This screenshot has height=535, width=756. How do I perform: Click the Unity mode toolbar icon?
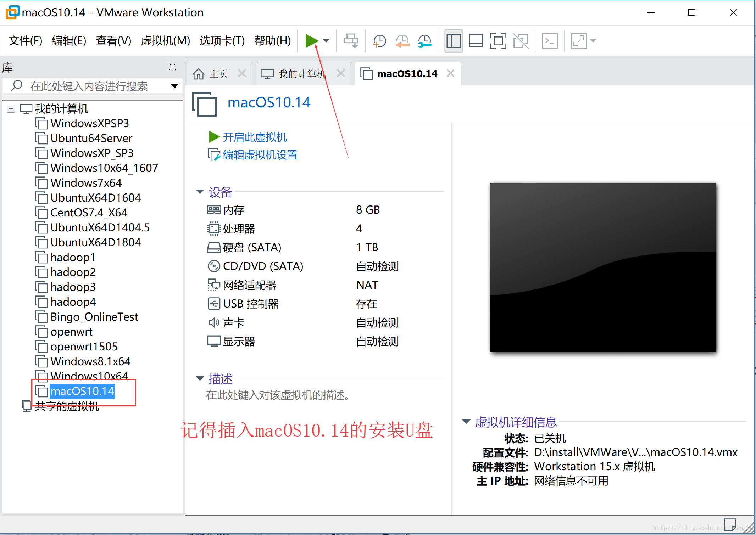(x=521, y=41)
